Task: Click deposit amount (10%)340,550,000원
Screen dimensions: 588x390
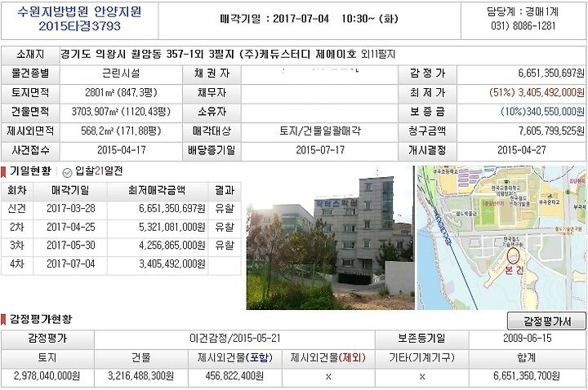Action: click(542, 112)
